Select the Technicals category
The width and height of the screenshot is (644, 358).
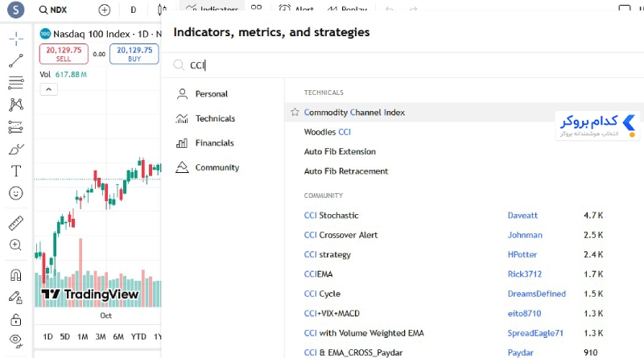click(x=205, y=118)
